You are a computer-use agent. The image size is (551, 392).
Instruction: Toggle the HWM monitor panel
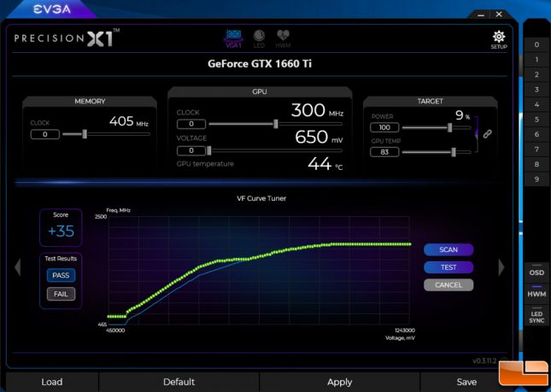536,293
